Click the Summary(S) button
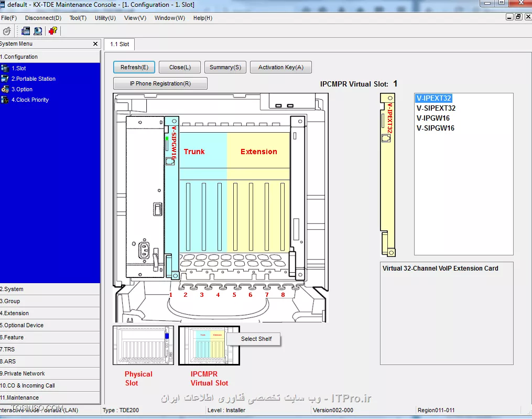This screenshot has height=419, width=532. click(225, 67)
